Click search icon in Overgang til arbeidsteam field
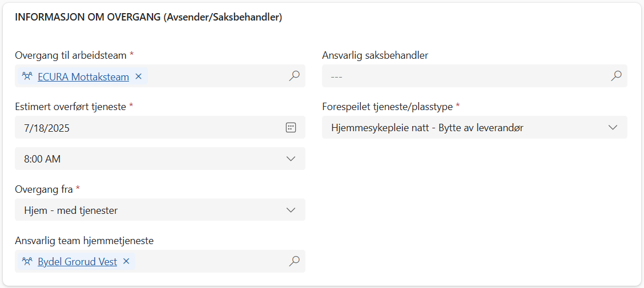 (294, 76)
